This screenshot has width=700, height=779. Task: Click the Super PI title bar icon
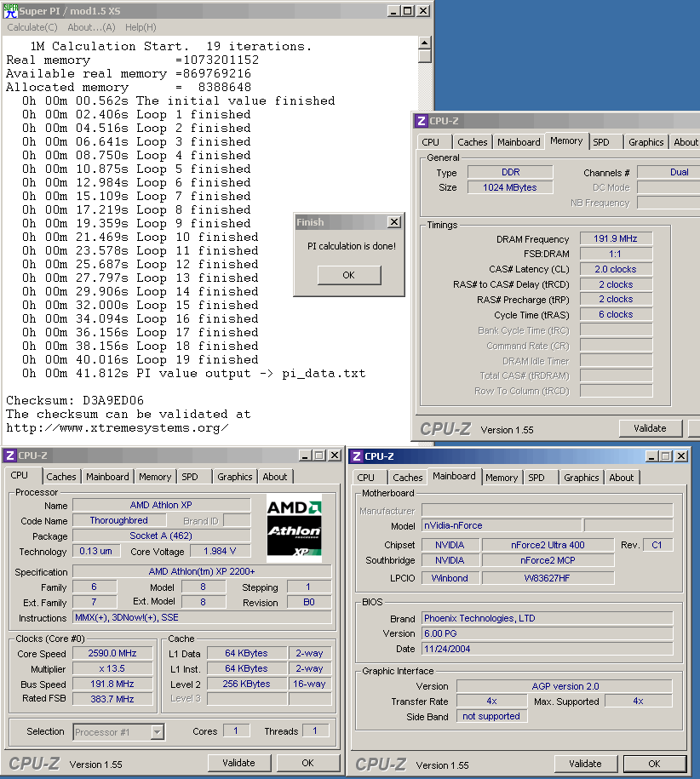[x=10, y=11]
